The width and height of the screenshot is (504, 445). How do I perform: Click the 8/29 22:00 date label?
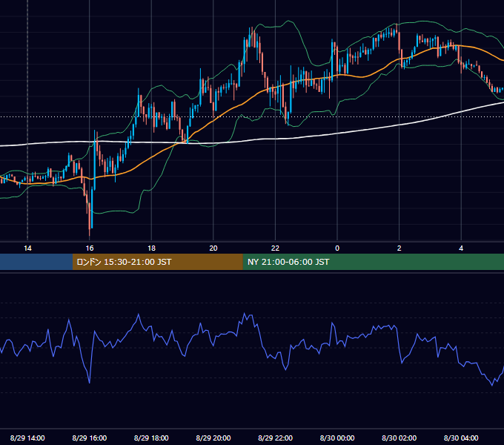[x=275, y=438]
